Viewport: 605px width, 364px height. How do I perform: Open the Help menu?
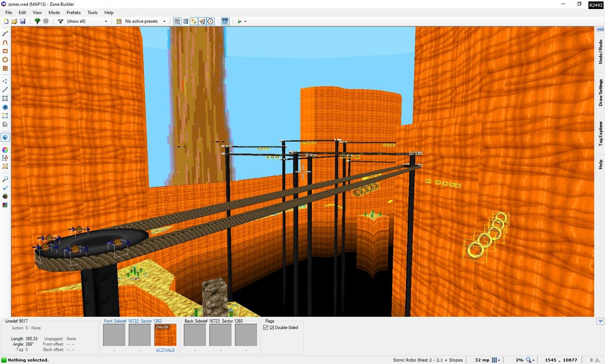pyautogui.click(x=109, y=12)
